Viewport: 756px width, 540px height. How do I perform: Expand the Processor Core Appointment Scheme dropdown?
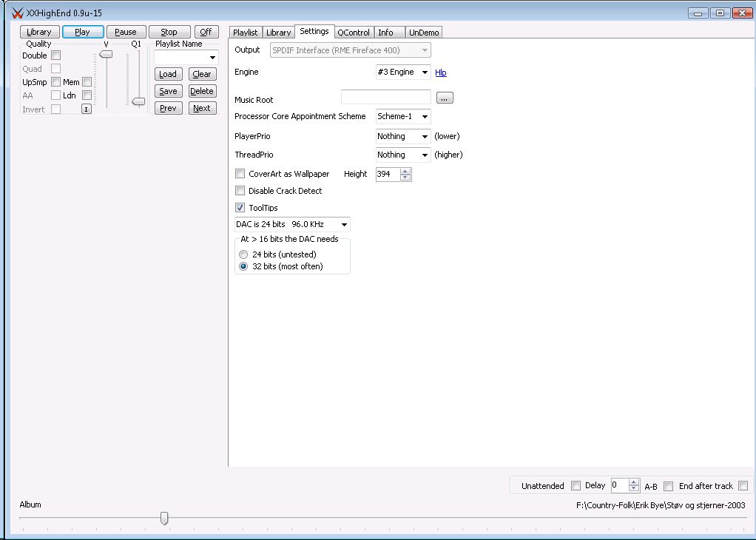(403, 116)
